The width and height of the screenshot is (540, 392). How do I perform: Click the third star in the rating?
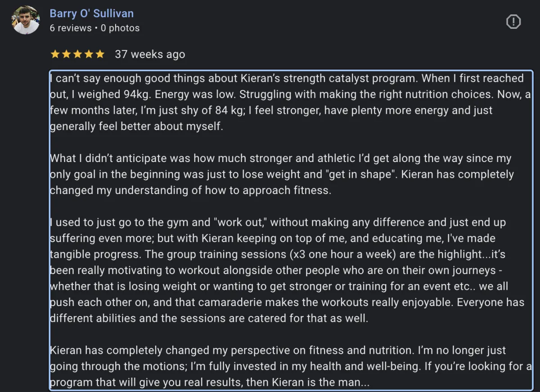(x=77, y=54)
